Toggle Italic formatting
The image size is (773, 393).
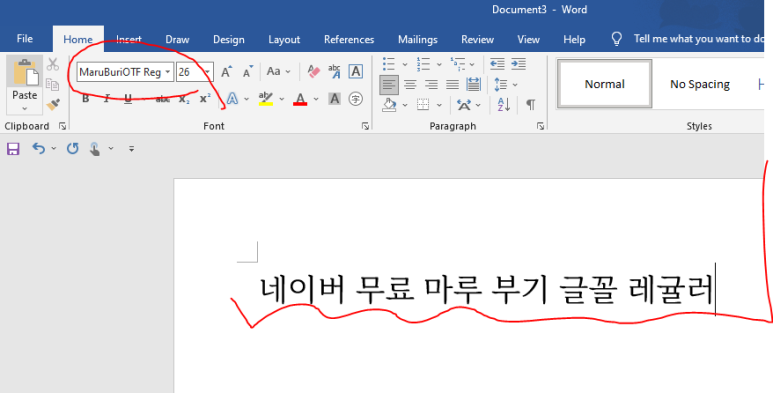point(106,99)
